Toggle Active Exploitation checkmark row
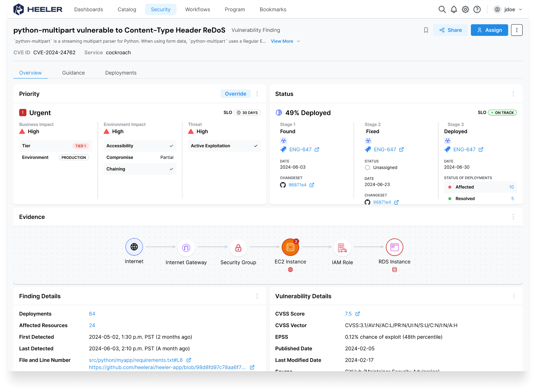 click(x=224, y=146)
